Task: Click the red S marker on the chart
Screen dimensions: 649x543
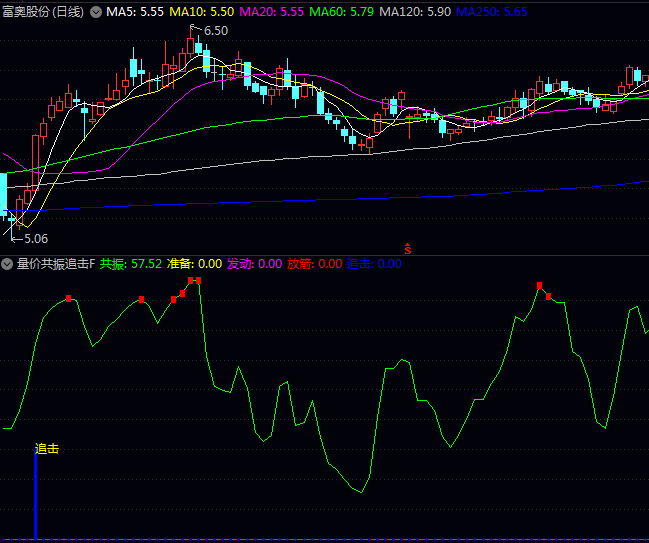Action: pyautogui.click(x=407, y=248)
